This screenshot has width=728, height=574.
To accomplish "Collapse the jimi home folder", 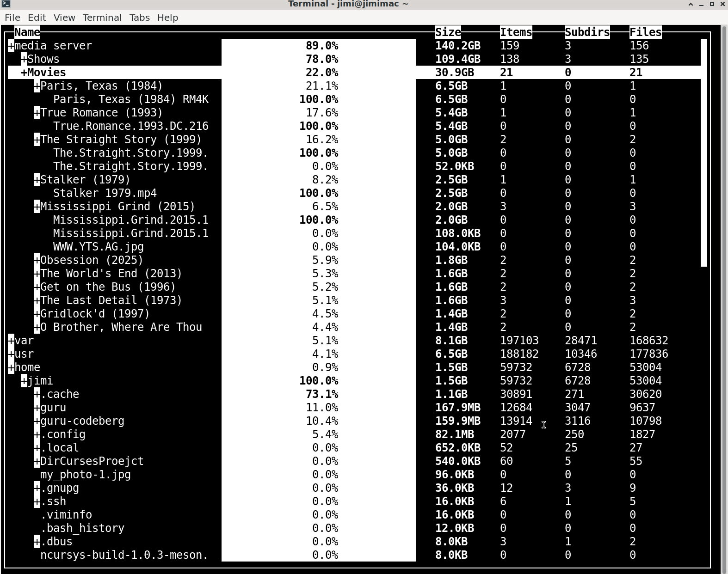I will (x=24, y=381).
